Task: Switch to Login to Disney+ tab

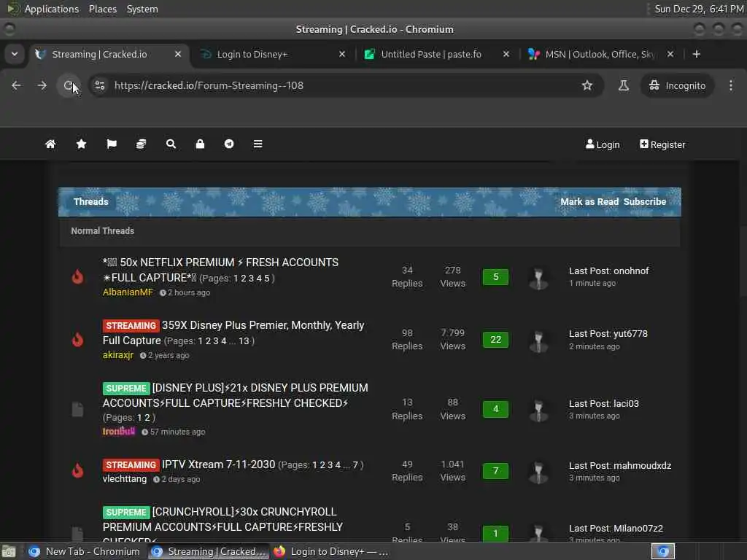Action: [273, 54]
